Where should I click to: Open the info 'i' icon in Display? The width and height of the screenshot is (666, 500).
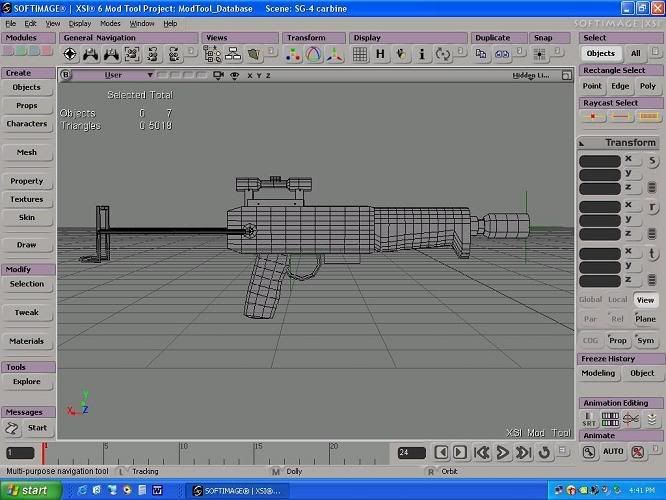(422, 54)
